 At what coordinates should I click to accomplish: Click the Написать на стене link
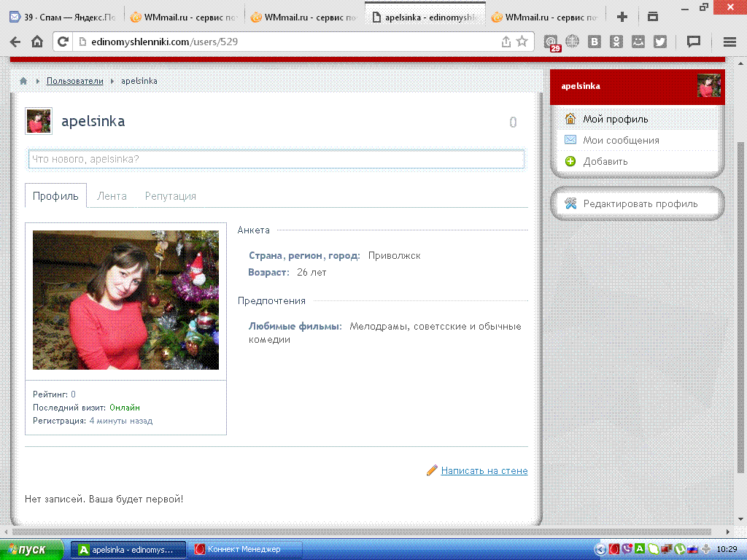pyautogui.click(x=484, y=470)
